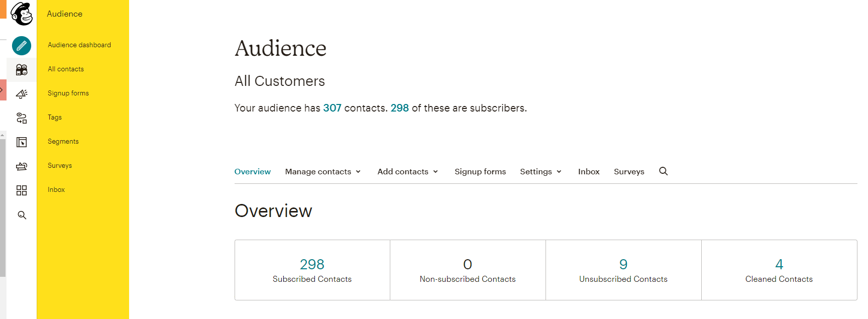Open Audience dashboard in the sidebar
The height and width of the screenshot is (319, 868).
tap(79, 45)
